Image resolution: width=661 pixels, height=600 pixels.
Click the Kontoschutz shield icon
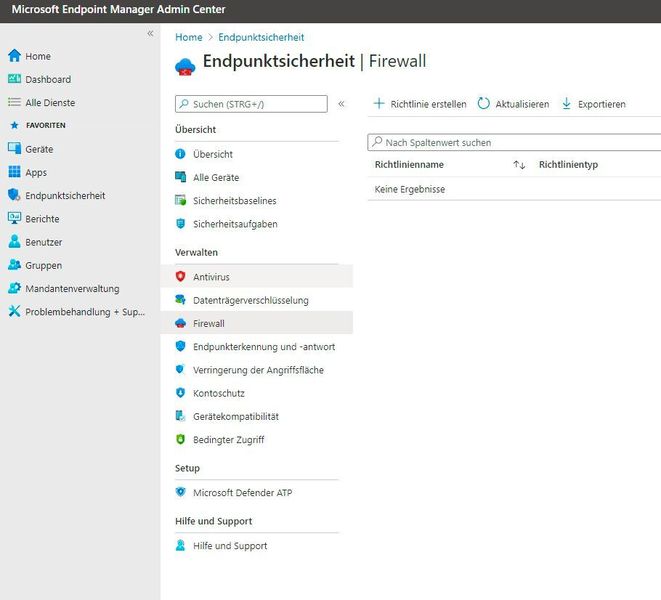click(180, 393)
